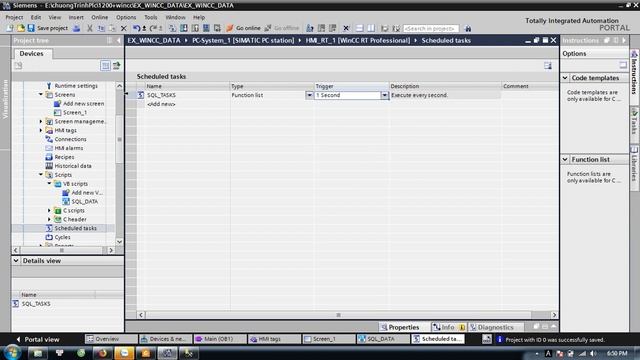This screenshot has height=360, width=640.
Task: Open the Type dropdown for SQL_TASKS
Action: tap(309, 95)
